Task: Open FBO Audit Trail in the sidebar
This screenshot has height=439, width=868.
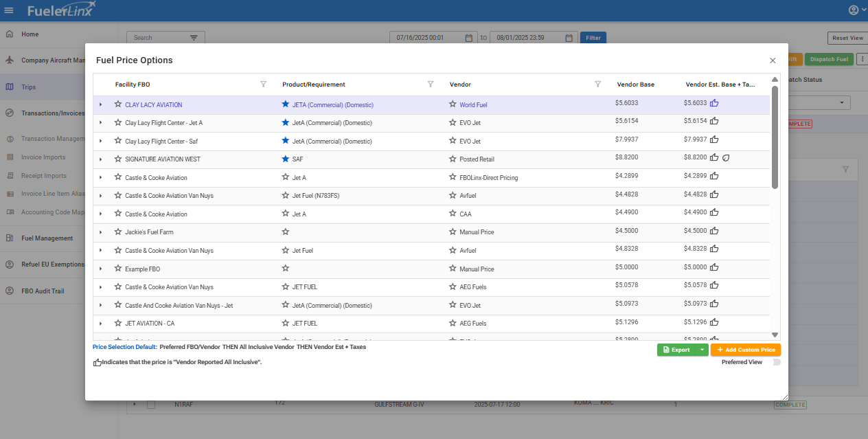Action: [x=43, y=291]
